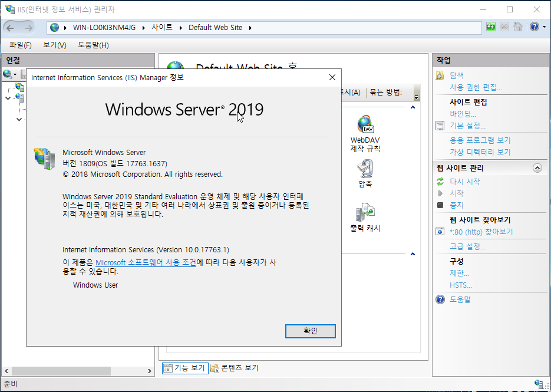551x392 pixels.
Task: Click the IIS Manager title bar icon
Action: click(x=10, y=9)
